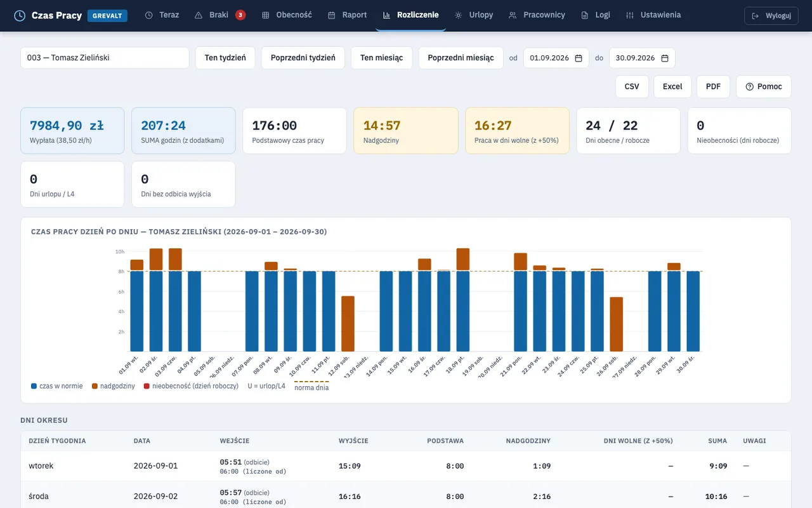Open the Raport tab

pos(347,15)
